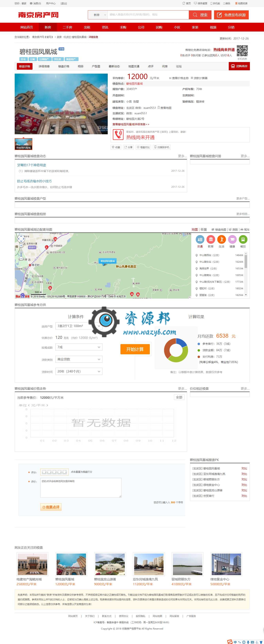Viewport: 264px width, 644px height.
Task: Open the 小区 navigation menu
Action: [177, 27]
